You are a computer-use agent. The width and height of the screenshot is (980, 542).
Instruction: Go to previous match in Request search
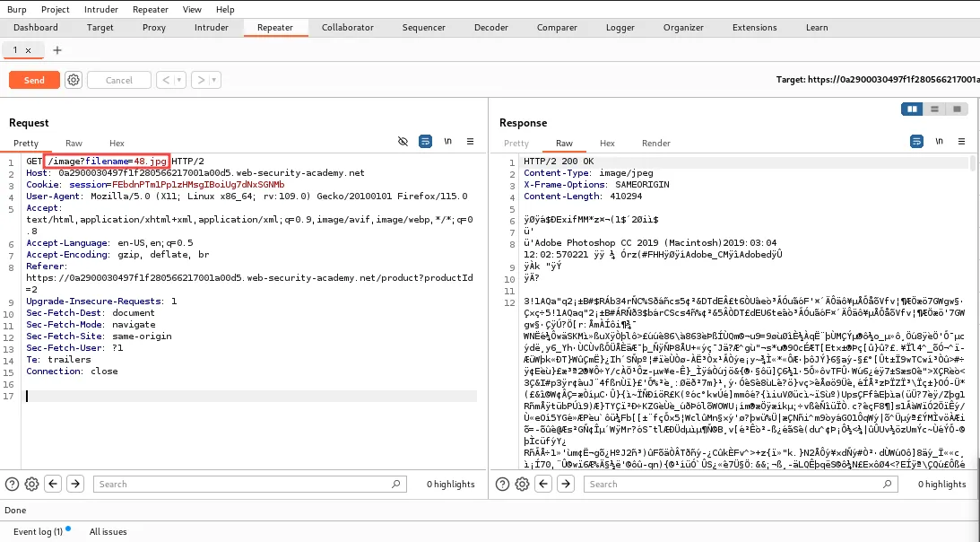coord(53,484)
